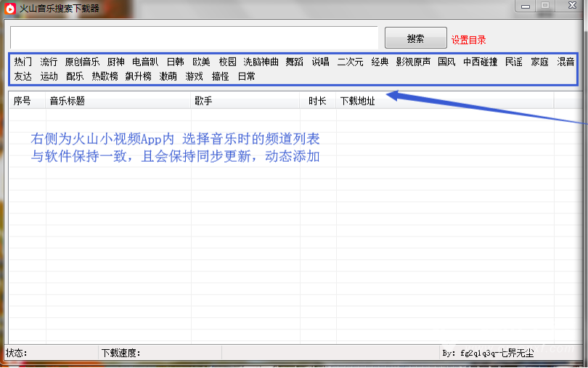Viewport: 588px width, 368px height.
Task: Open the 说唱 channel
Action: (321, 62)
